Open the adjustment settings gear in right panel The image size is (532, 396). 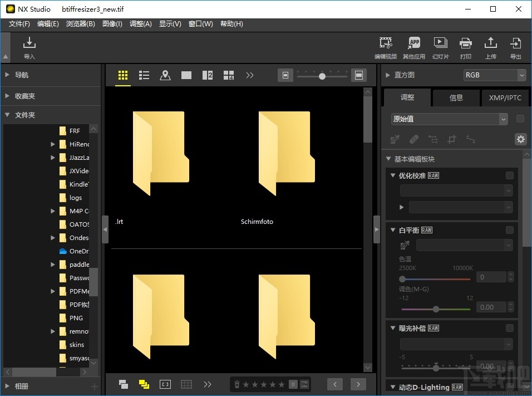click(520, 139)
